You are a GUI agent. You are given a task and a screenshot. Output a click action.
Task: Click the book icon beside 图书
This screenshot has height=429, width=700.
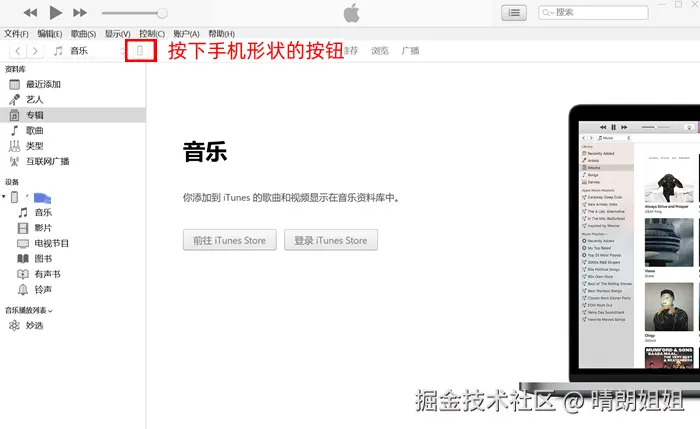point(23,259)
